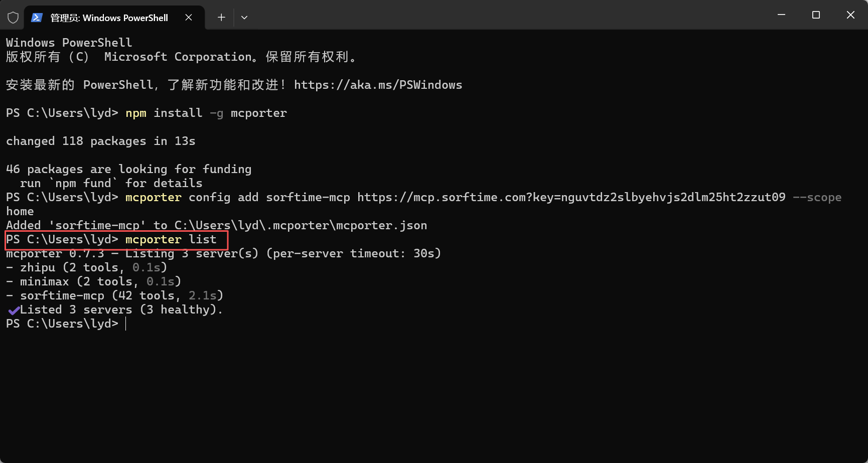This screenshot has height=463, width=868.
Task: Click the highlighted mcporter list command
Action: [x=171, y=240]
